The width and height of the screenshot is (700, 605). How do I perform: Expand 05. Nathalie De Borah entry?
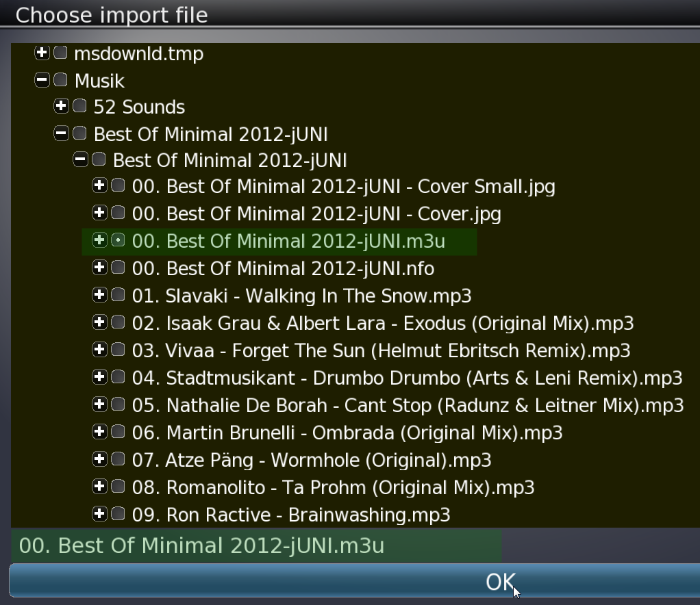99,404
